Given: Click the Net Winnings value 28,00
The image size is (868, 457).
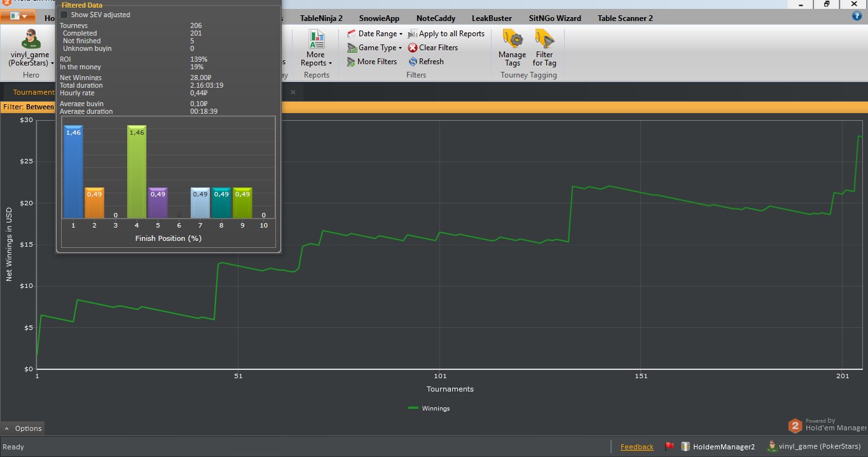Looking at the screenshot, I should [x=200, y=78].
